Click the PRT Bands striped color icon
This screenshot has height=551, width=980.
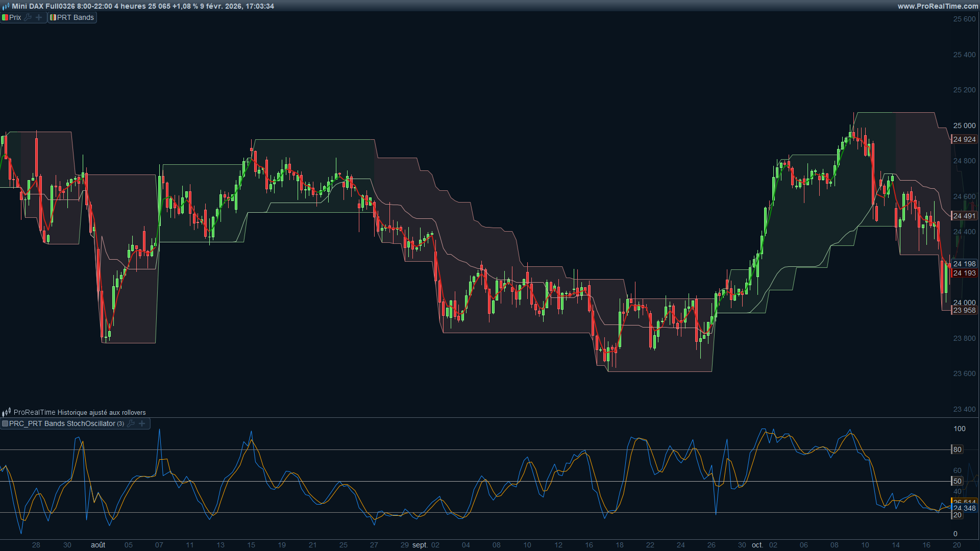(x=53, y=17)
